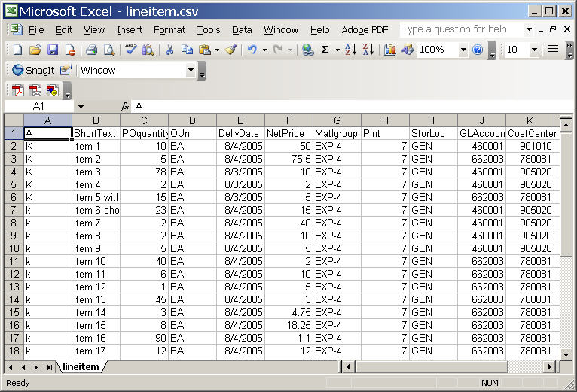Click the AutoSum sigma icon
Image resolution: width=577 pixels, height=392 pixels.
coord(325,50)
